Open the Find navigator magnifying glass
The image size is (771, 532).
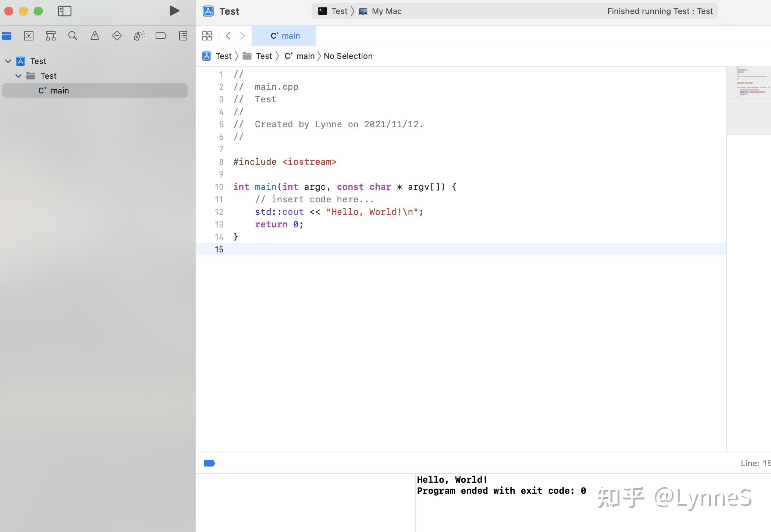[73, 36]
